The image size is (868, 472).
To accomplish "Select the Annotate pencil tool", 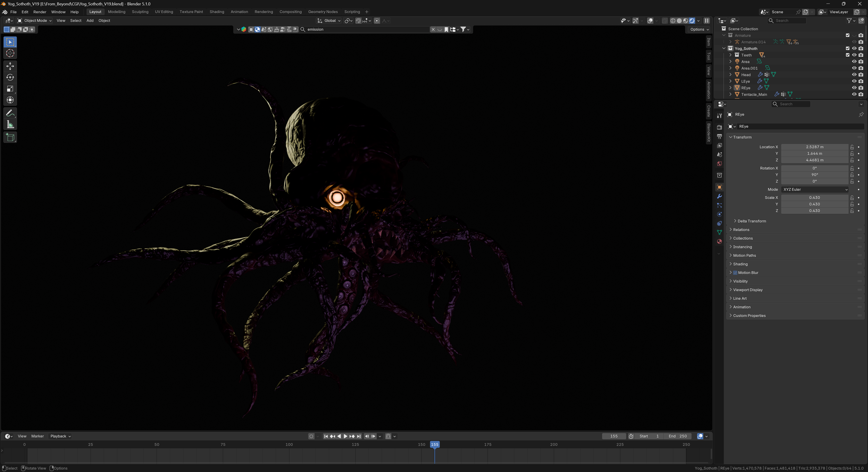I will [10, 113].
